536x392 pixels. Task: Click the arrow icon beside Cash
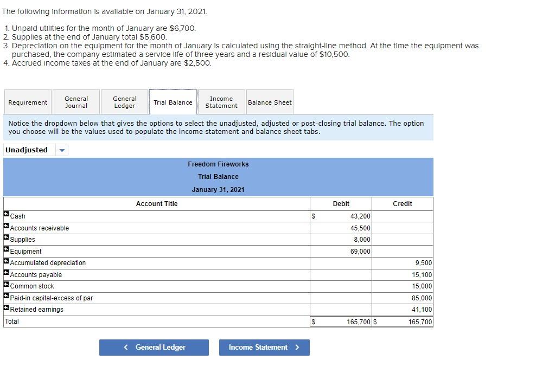[x=6, y=214]
